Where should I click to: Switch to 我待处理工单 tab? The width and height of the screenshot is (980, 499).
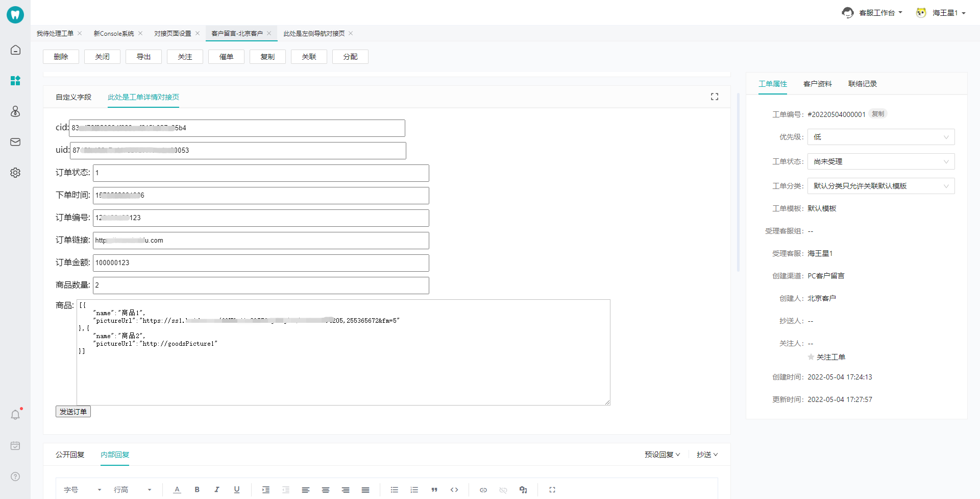click(x=55, y=34)
